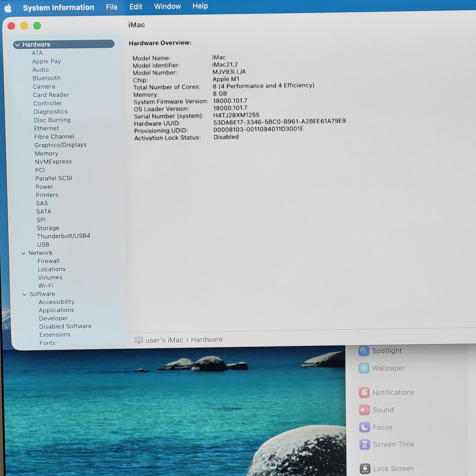Open the Help menu

200,6
